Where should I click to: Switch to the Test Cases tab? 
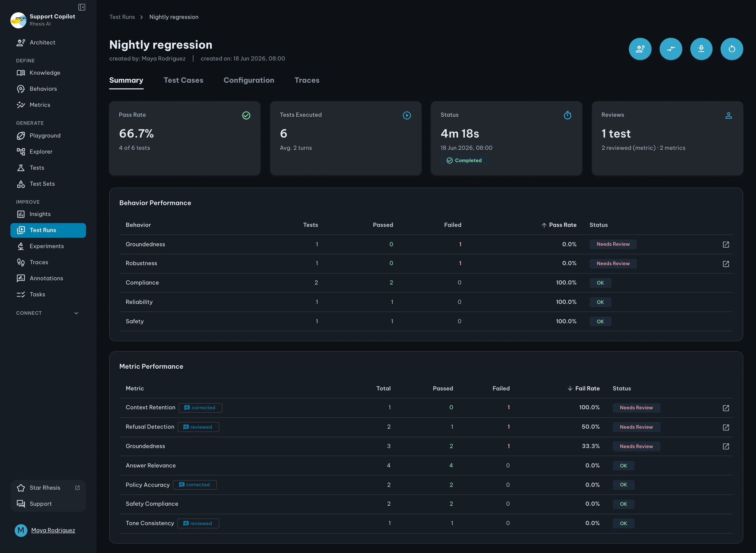(183, 80)
